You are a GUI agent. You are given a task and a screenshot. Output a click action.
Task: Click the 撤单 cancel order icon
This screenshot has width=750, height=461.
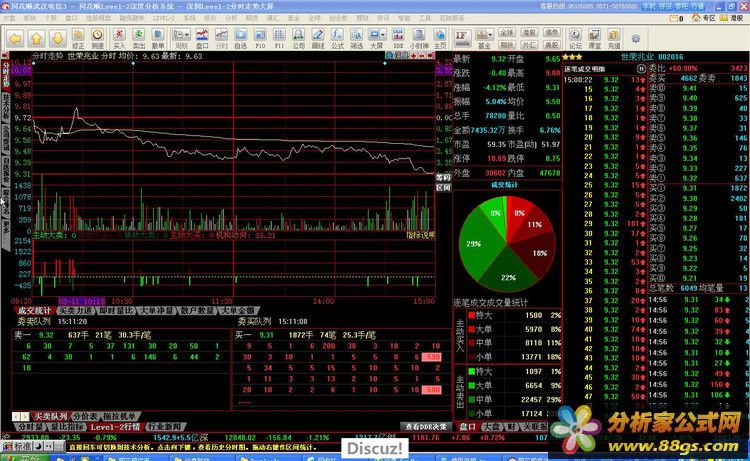(x=158, y=38)
